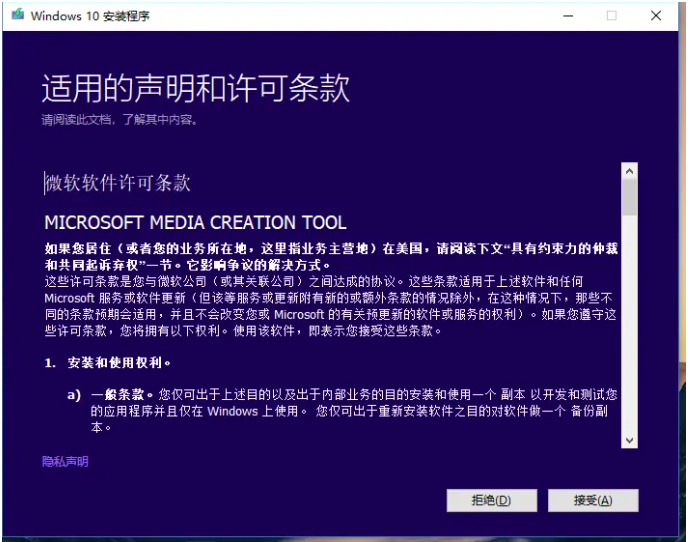Click the greyed-out maximize button
This screenshot has height=542, width=690.
(611, 16)
